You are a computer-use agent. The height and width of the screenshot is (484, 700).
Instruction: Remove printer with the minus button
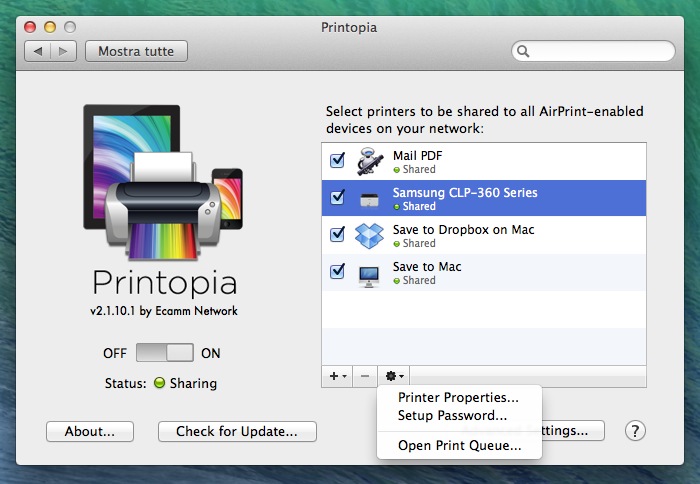[365, 376]
